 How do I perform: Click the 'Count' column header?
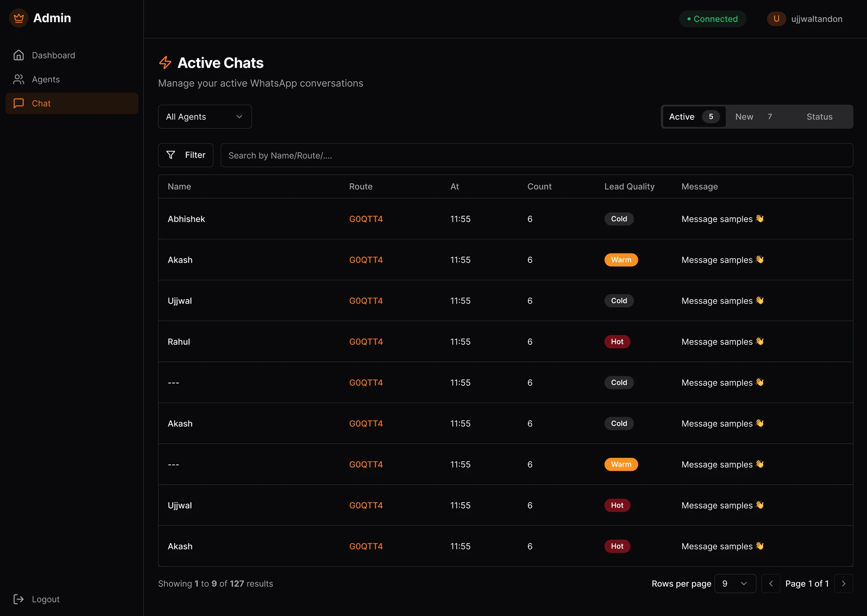[539, 187]
